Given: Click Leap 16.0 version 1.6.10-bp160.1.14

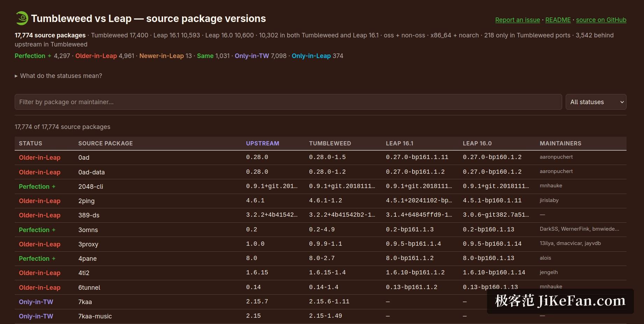Looking at the screenshot, I should [x=494, y=273].
